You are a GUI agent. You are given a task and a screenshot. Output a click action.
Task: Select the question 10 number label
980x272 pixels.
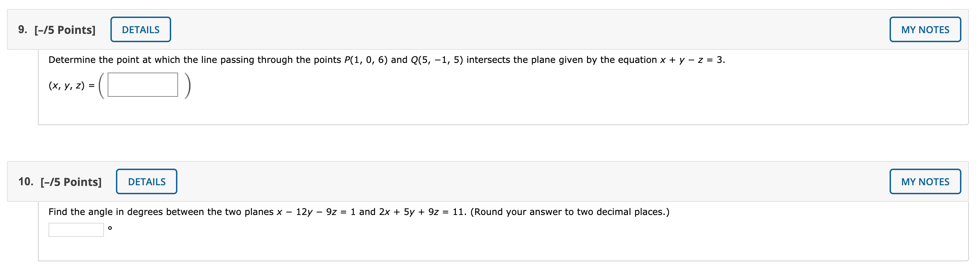point(27,182)
